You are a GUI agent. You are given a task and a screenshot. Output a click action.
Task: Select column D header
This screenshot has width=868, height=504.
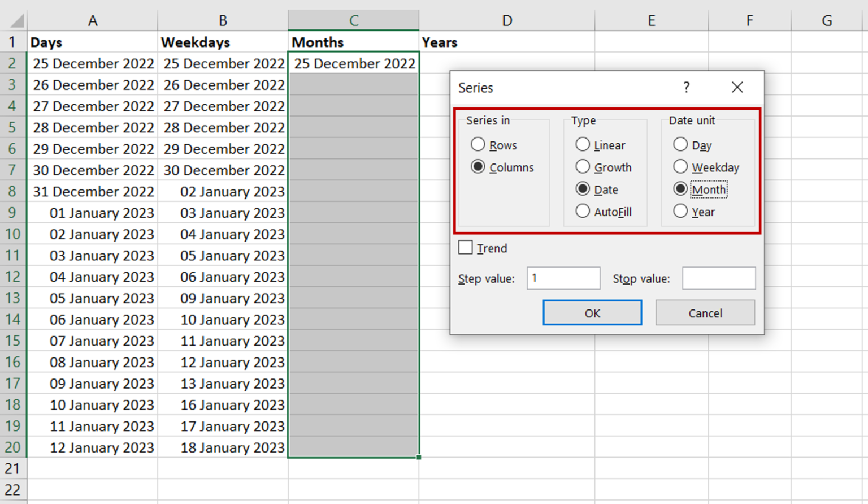507,21
